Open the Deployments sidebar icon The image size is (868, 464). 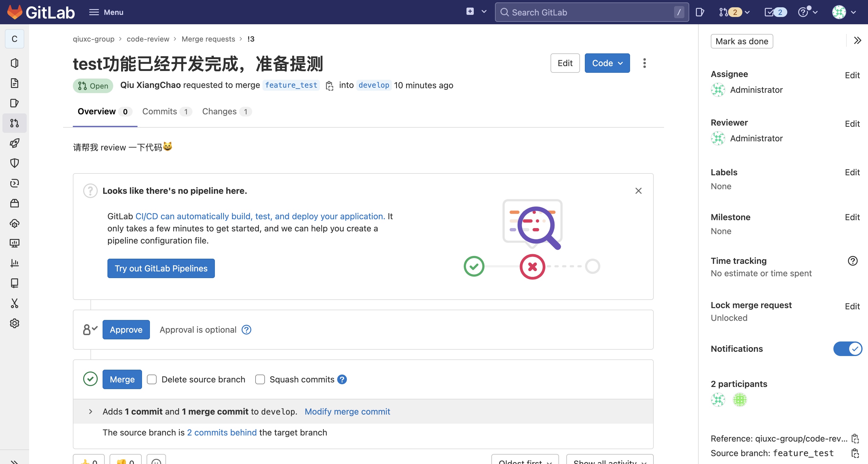[x=15, y=183]
